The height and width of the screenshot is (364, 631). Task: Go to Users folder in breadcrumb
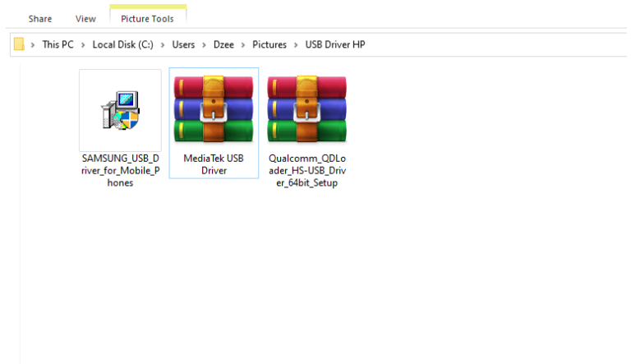click(x=183, y=44)
